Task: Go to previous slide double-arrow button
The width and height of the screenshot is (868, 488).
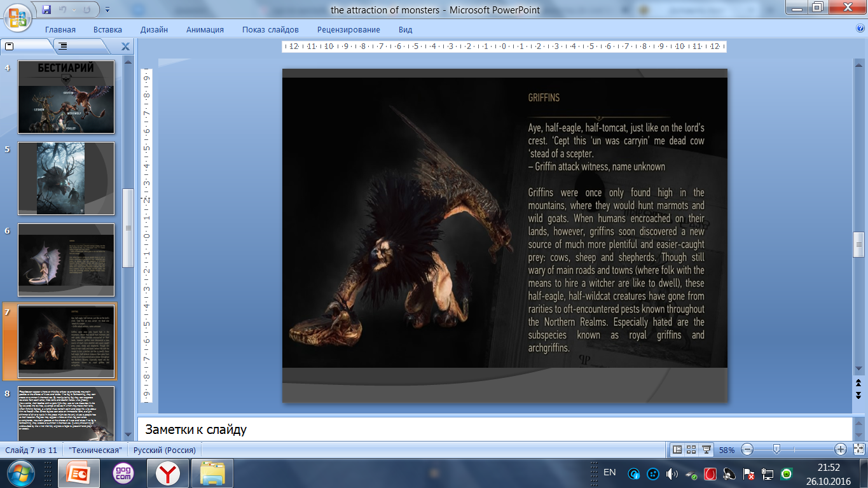Action: [858, 382]
